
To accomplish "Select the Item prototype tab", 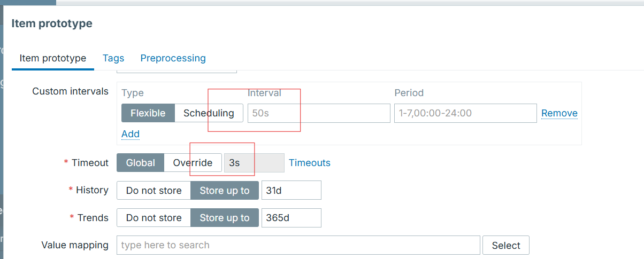I will coord(53,58).
